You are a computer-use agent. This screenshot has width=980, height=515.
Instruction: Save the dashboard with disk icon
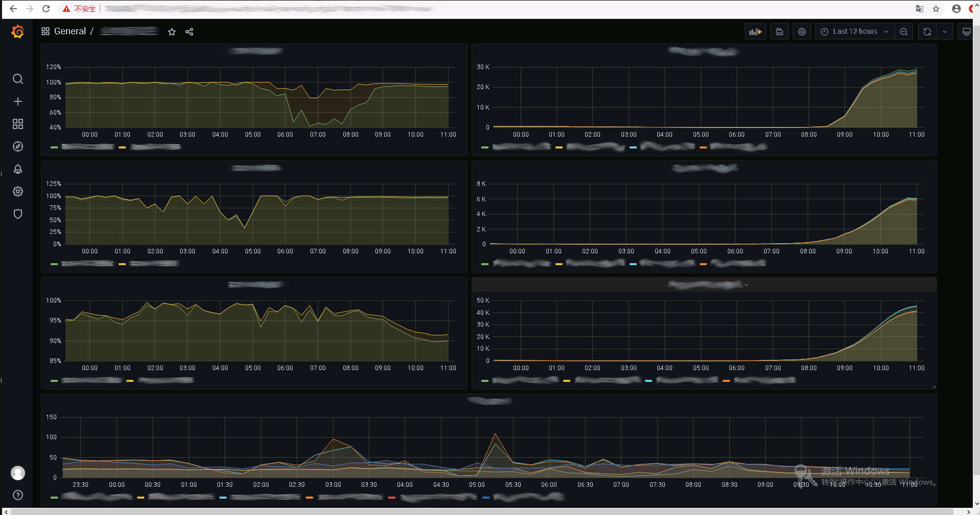click(x=779, y=32)
